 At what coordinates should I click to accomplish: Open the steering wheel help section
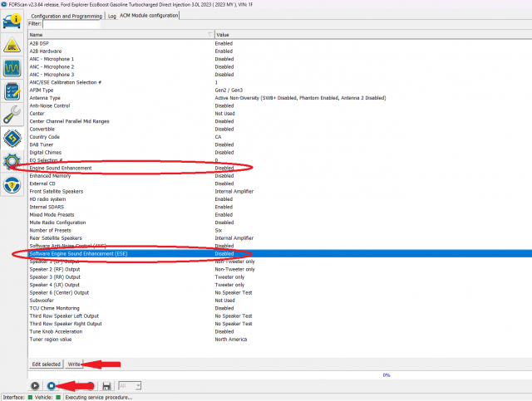point(12,184)
